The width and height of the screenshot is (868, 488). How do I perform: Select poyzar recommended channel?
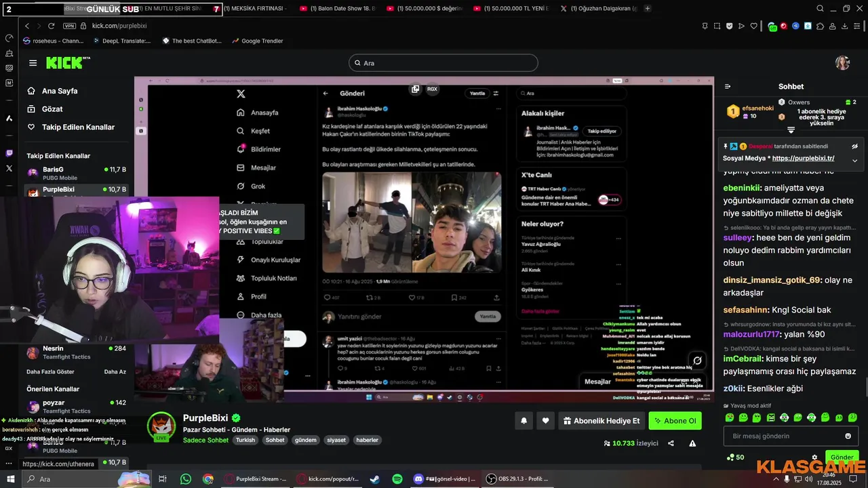pyautogui.click(x=76, y=406)
